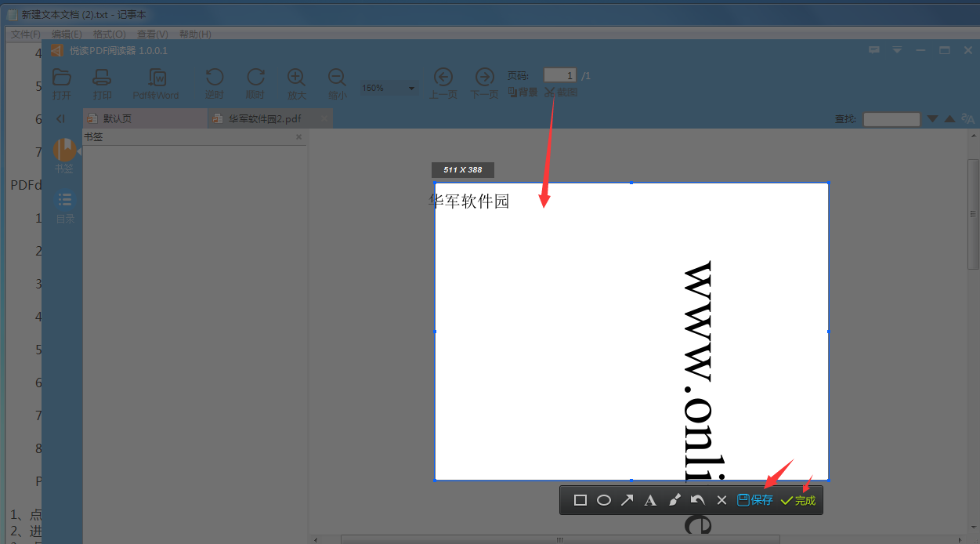Open Notepad 格式(O) menu
The width and height of the screenshot is (980, 544).
click(109, 34)
